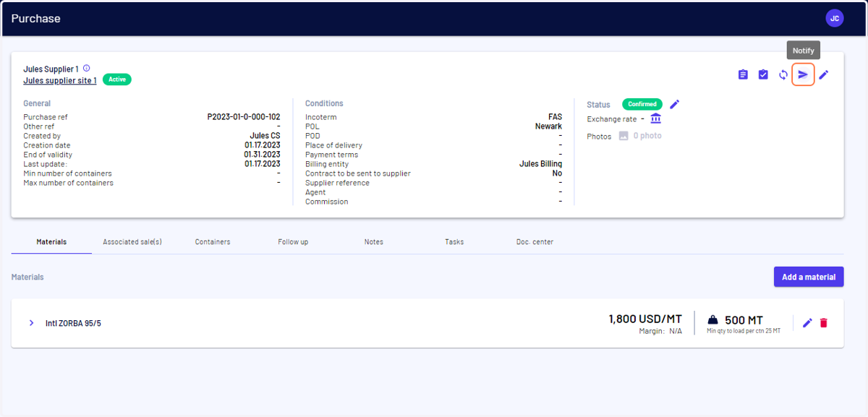Viewport: 868px width, 417px height.
Task: Expand the Intl ZORBA 95/5 row
Action: click(31, 323)
